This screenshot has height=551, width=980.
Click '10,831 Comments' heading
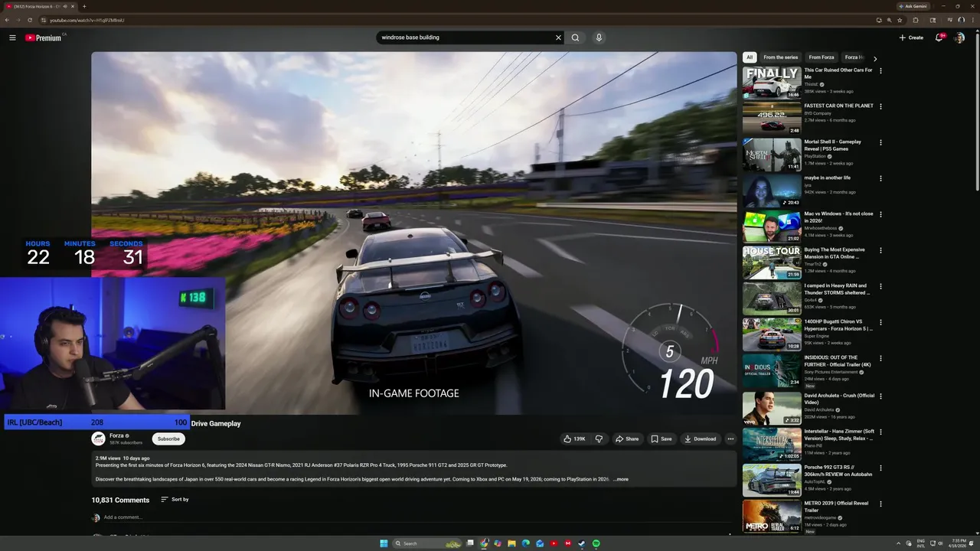tap(120, 500)
